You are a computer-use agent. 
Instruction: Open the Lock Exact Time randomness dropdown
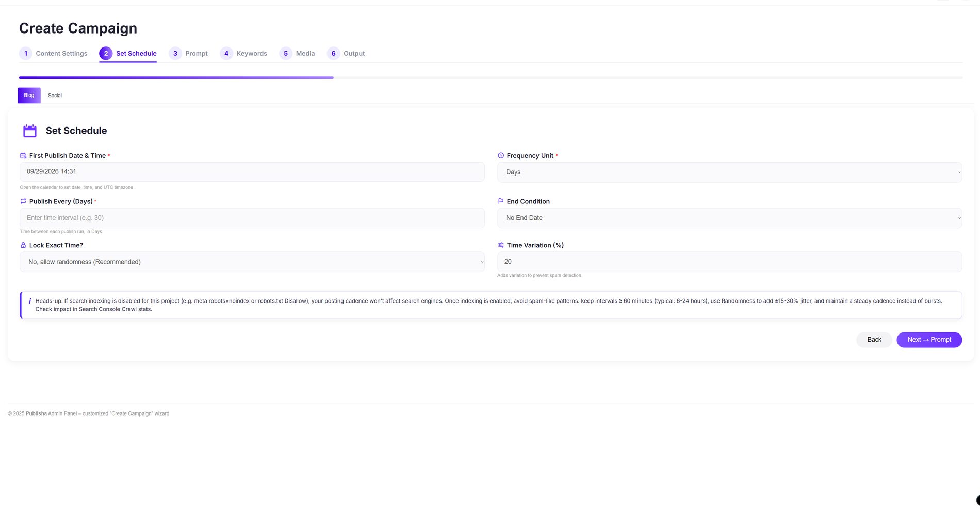coord(252,262)
